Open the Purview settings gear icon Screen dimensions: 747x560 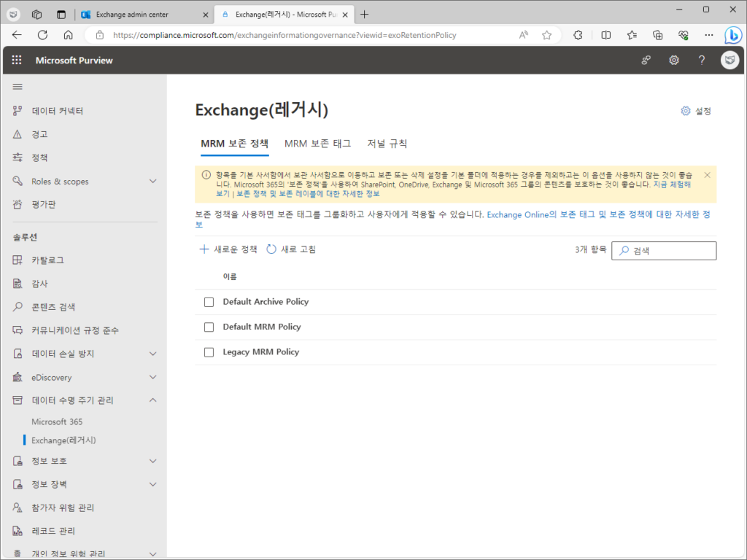(x=673, y=60)
